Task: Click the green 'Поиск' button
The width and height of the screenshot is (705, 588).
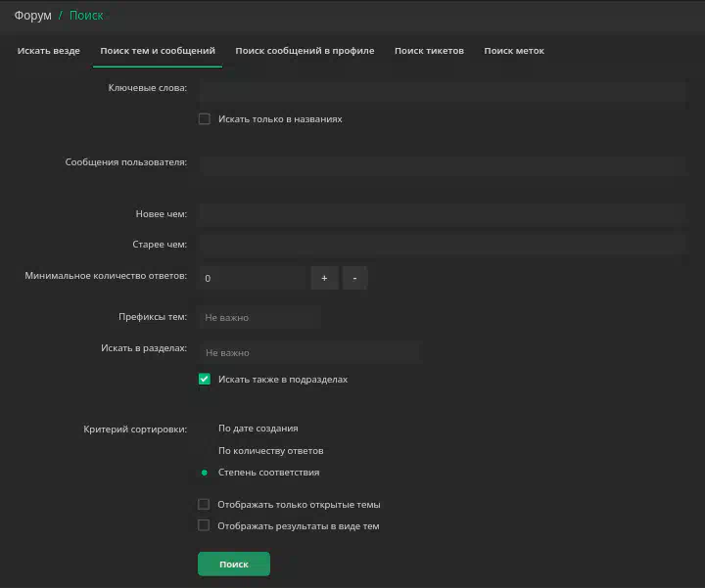Action: (x=234, y=564)
